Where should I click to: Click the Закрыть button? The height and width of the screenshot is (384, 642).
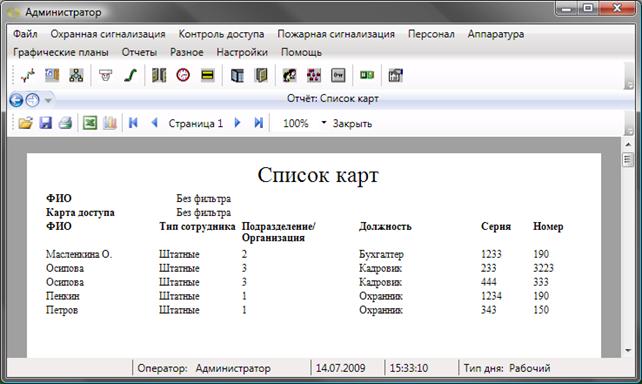352,124
